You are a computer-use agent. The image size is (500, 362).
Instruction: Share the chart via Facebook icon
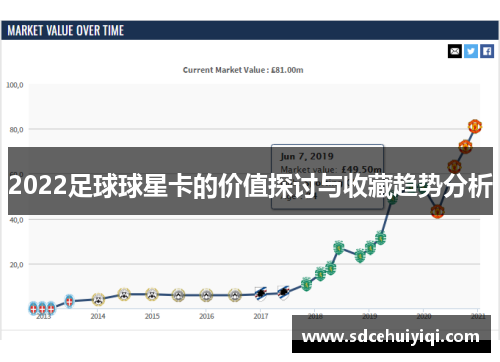click(487, 51)
